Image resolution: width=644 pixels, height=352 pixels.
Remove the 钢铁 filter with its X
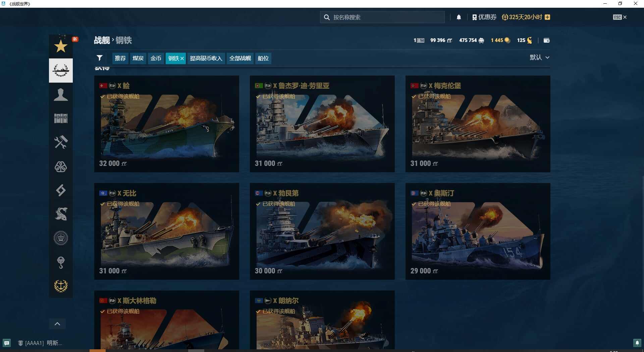coord(182,58)
